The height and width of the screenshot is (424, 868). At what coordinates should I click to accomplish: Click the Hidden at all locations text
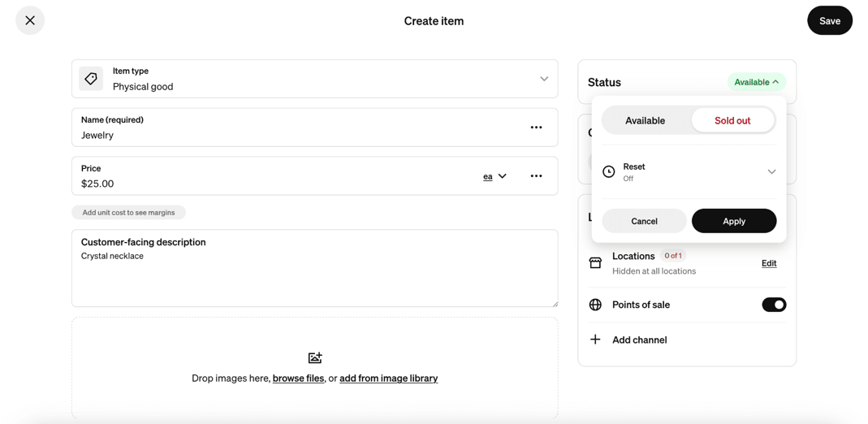(654, 271)
